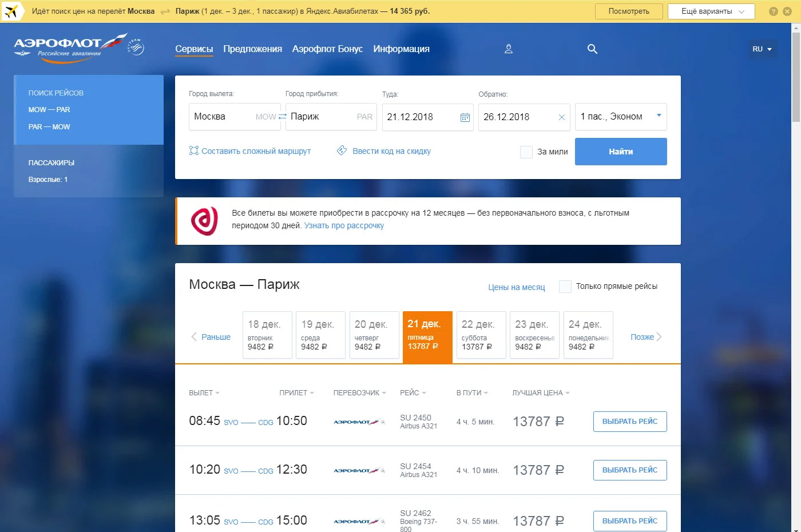Image resolution: width=801 pixels, height=532 pixels.
Task: Click the Обратно date field
Action: coord(524,117)
